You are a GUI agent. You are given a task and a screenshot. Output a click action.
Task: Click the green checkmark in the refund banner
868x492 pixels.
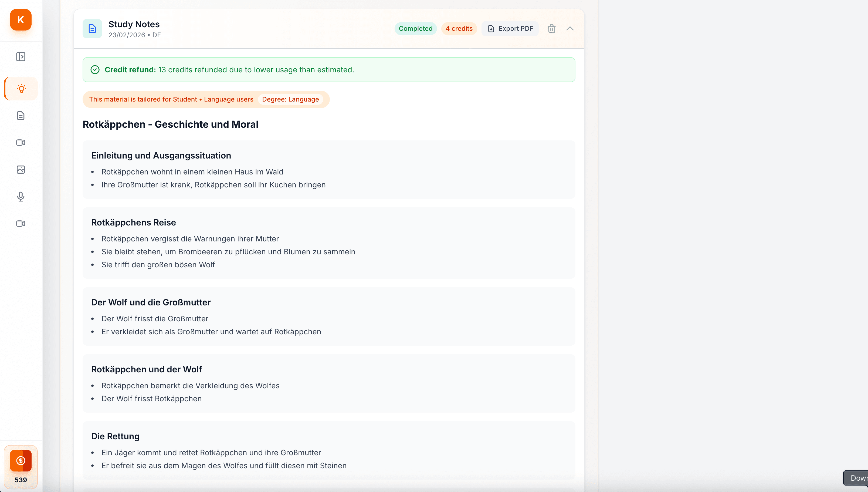95,70
